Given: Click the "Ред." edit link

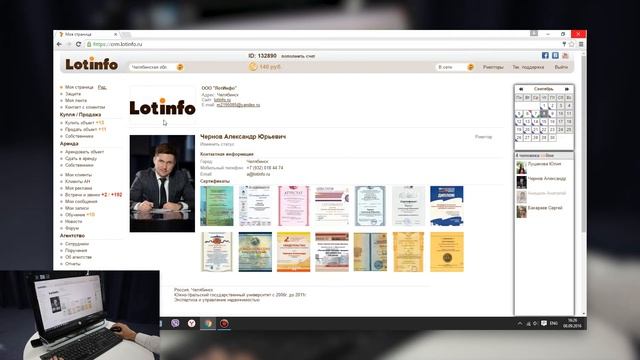Looking at the screenshot, I should (x=102, y=87).
